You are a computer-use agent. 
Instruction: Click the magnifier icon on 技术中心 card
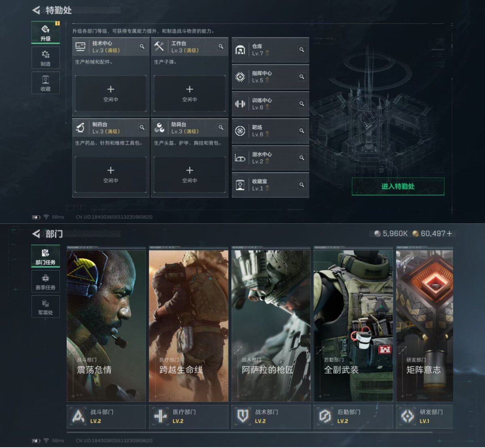point(142,46)
